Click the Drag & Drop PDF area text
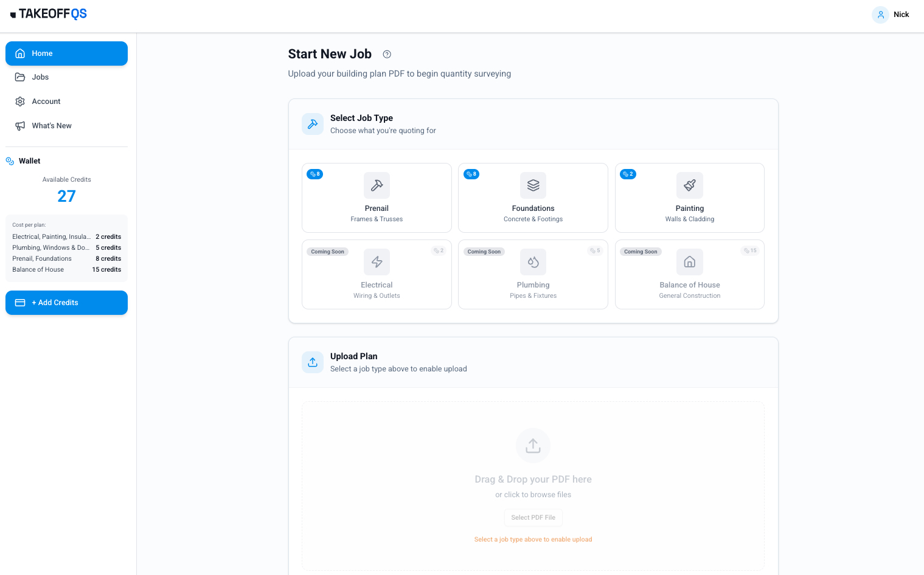This screenshot has width=924, height=575. (533, 480)
